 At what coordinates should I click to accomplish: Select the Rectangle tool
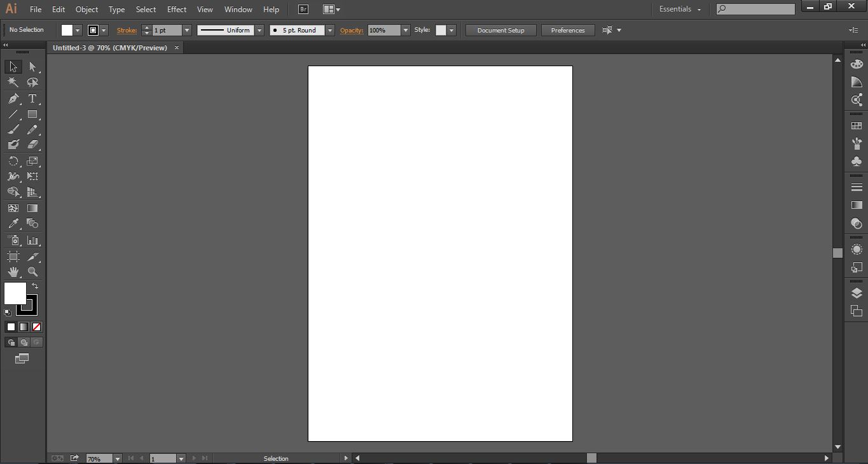[x=32, y=115]
